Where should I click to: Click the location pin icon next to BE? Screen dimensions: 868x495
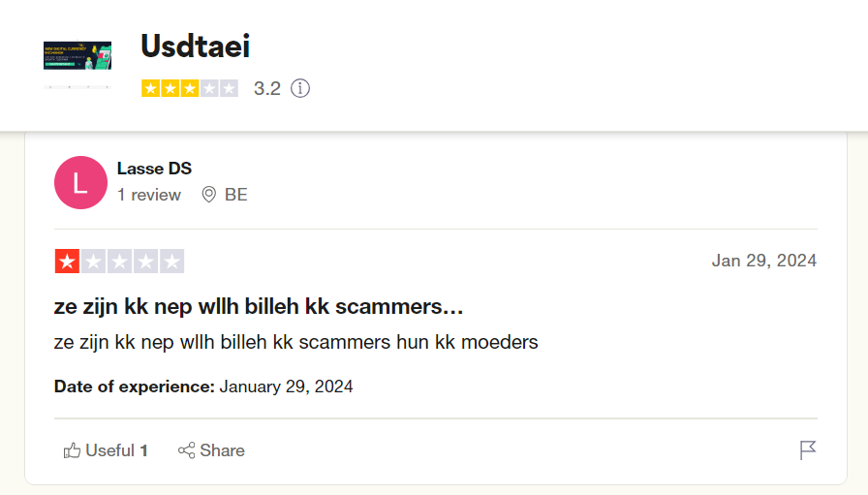tap(208, 195)
